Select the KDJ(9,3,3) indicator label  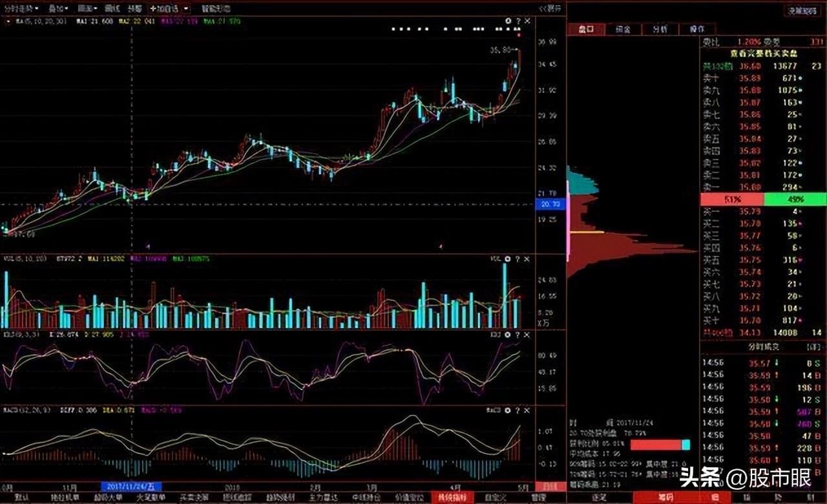pyautogui.click(x=21, y=335)
